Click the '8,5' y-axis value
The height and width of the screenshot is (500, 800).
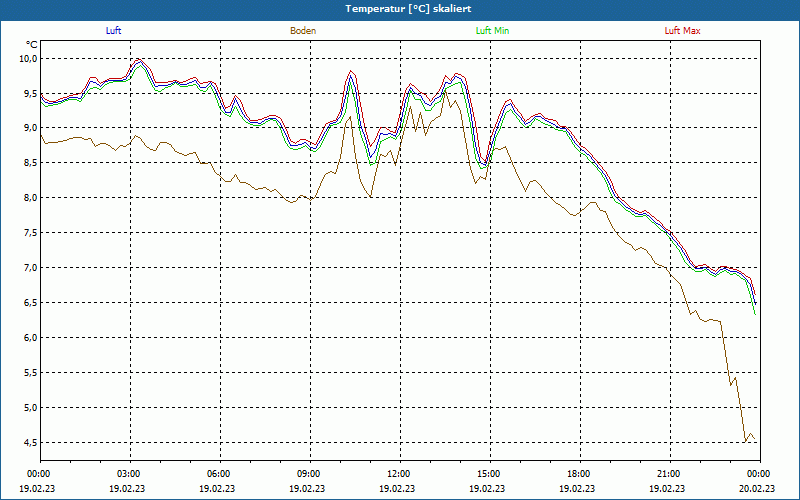tap(31, 163)
